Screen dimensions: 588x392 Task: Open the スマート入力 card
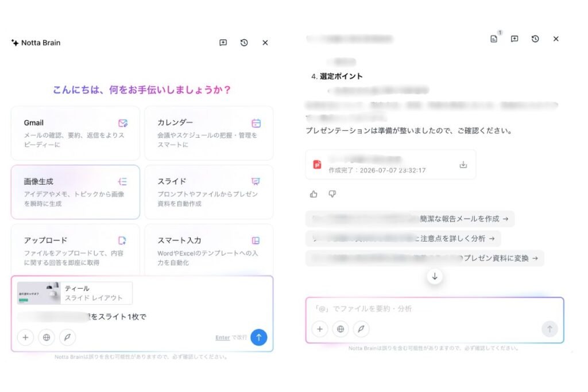tap(209, 250)
